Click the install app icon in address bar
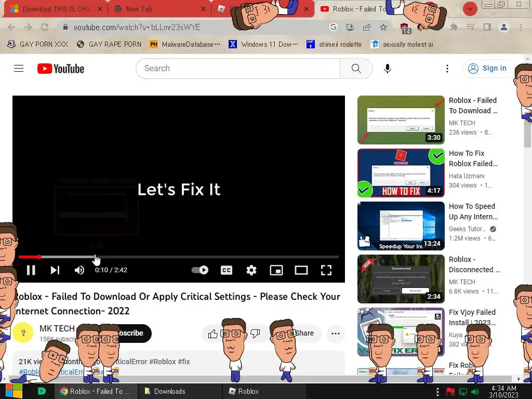This screenshot has width=532, height=399. point(350,27)
